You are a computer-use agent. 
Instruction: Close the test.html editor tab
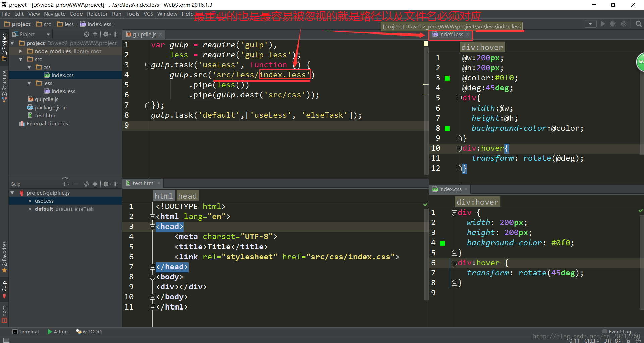click(159, 183)
